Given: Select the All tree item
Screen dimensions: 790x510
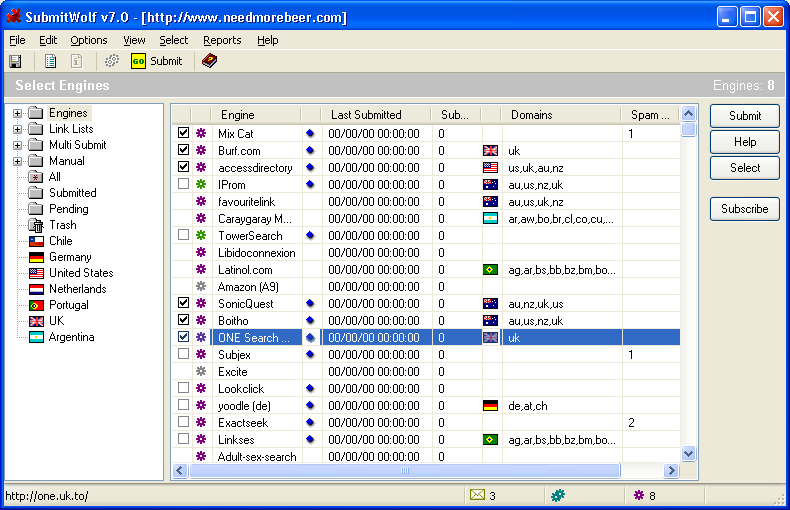Looking at the screenshot, I should click(x=45, y=177).
